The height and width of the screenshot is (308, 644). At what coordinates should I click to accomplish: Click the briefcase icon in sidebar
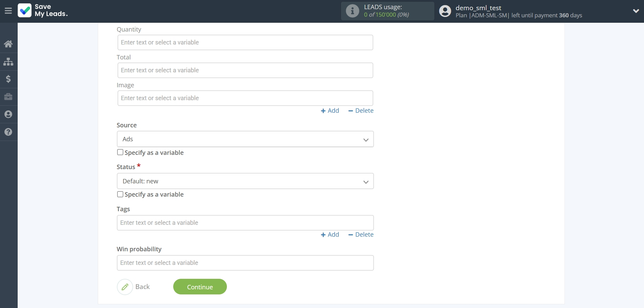click(x=8, y=97)
